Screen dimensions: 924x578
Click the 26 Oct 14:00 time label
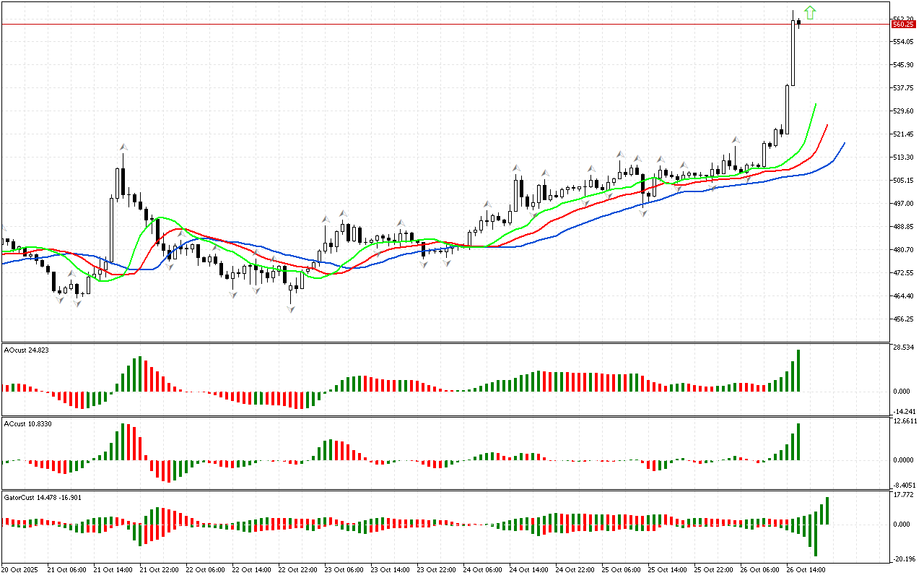point(805,569)
